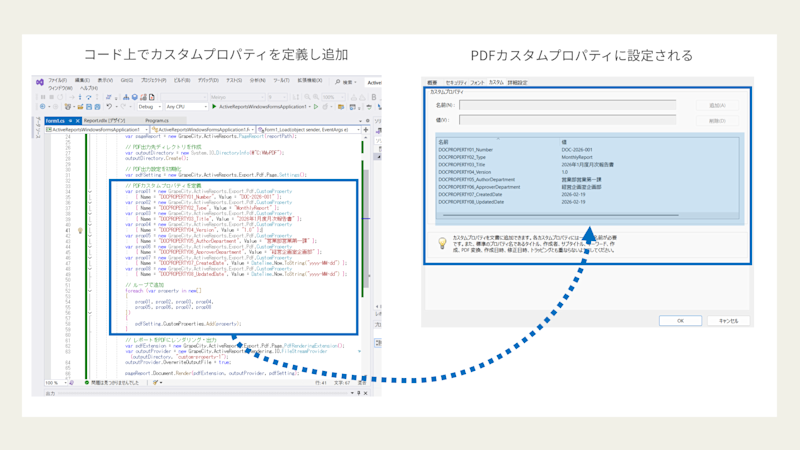
Task: Click the lightbulb quick action icon in gutter
Action: [x=80, y=231]
